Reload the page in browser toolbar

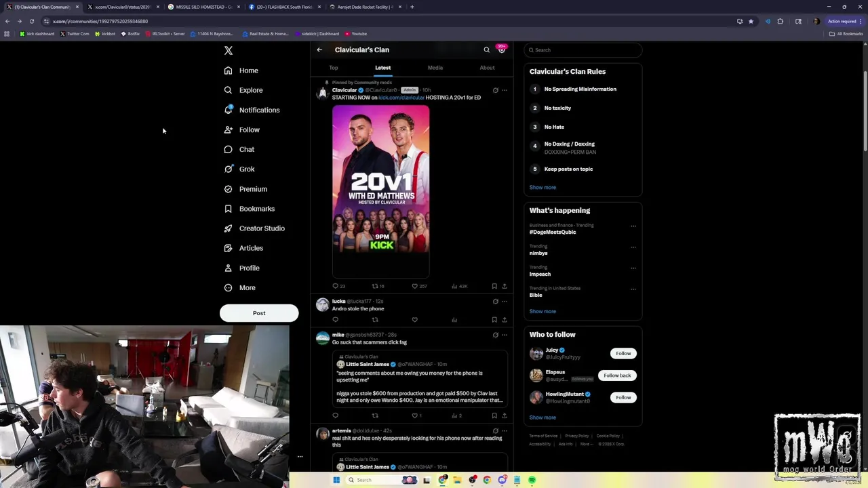pos(31,21)
